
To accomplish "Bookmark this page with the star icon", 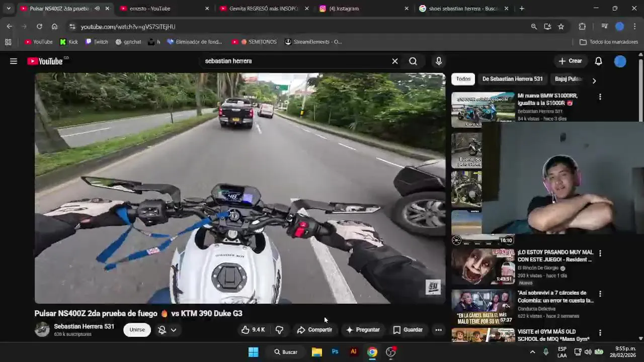I will [561, 27].
